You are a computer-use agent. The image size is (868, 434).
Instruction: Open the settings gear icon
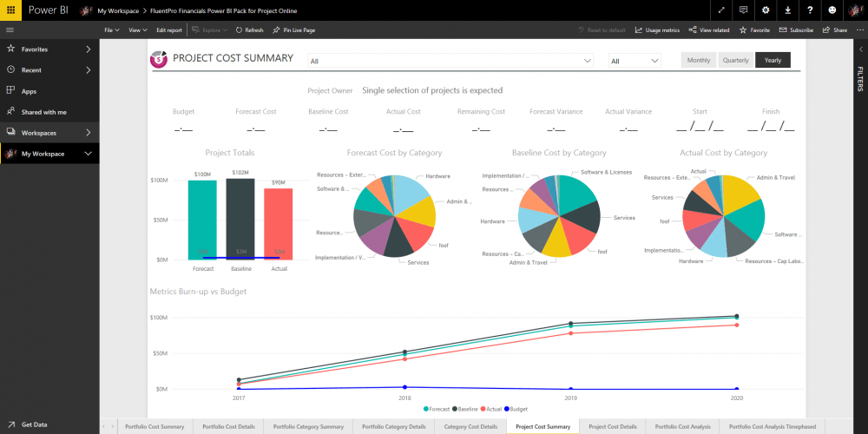point(766,10)
